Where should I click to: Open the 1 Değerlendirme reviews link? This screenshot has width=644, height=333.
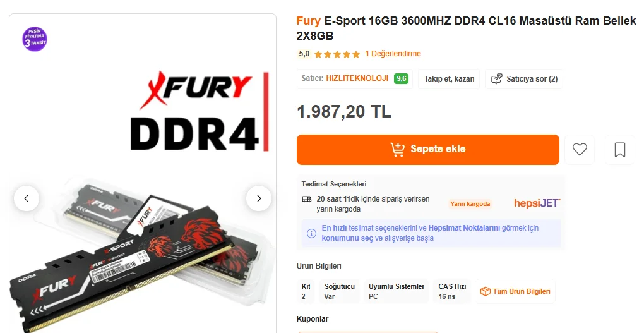click(x=393, y=54)
